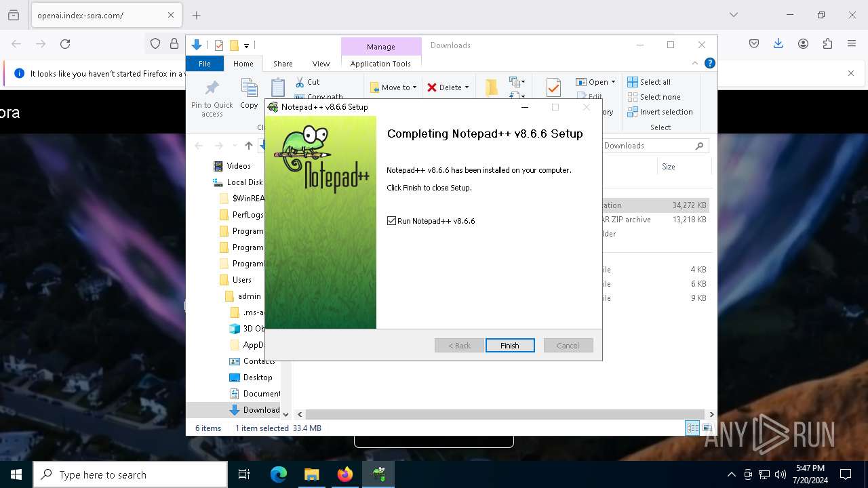Viewport: 868px width, 488px height.
Task: Dismiss the Firefox notification bar
Action: pyautogui.click(x=851, y=73)
